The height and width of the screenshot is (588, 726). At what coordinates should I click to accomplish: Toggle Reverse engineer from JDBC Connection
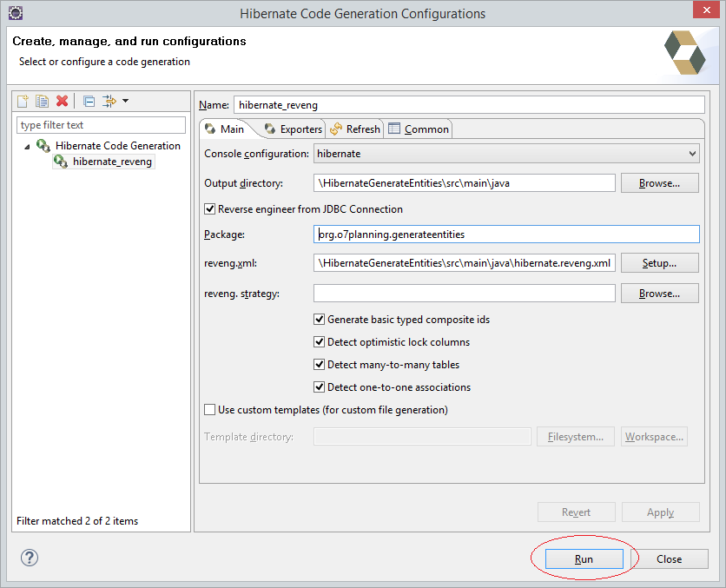(x=210, y=209)
